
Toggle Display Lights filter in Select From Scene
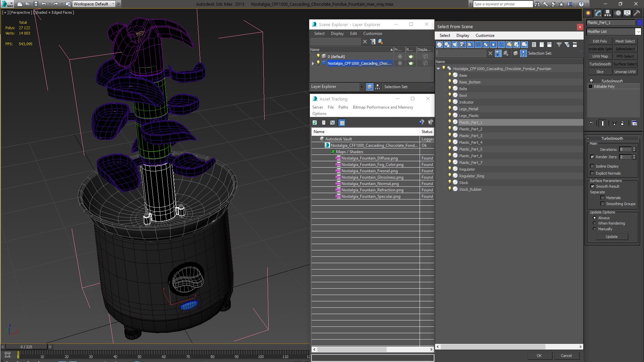455,45
